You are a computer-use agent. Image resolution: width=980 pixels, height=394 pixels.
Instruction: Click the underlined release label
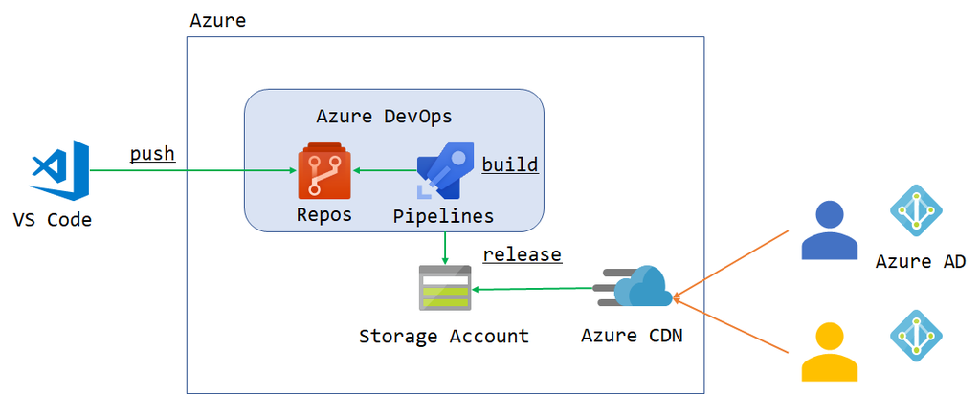click(x=523, y=254)
